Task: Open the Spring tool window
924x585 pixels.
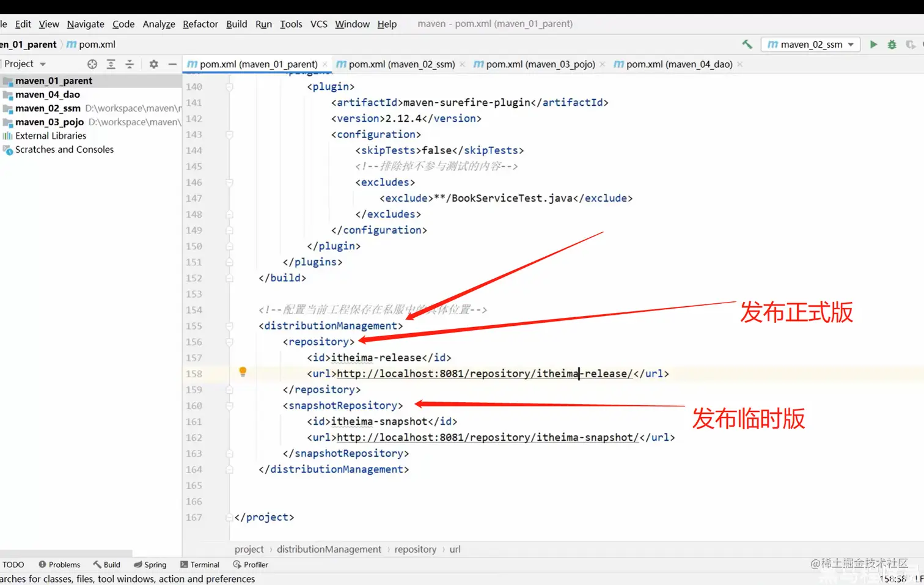Action: tap(150, 565)
